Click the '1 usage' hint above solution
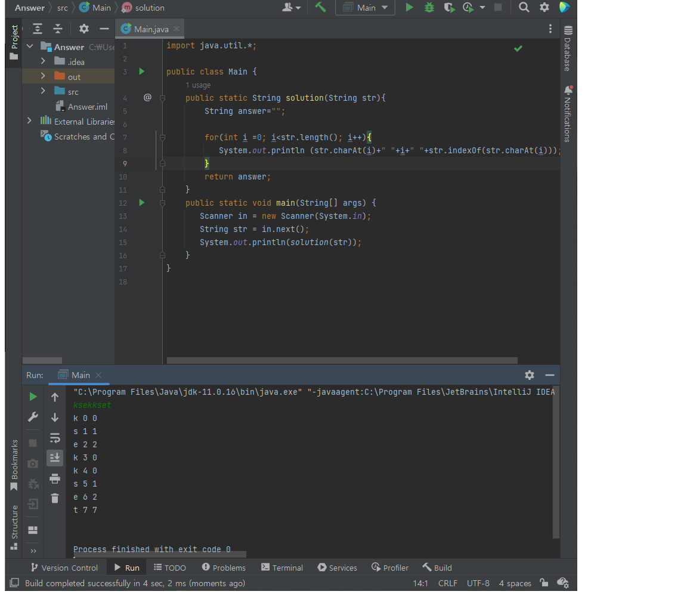 [198, 85]
